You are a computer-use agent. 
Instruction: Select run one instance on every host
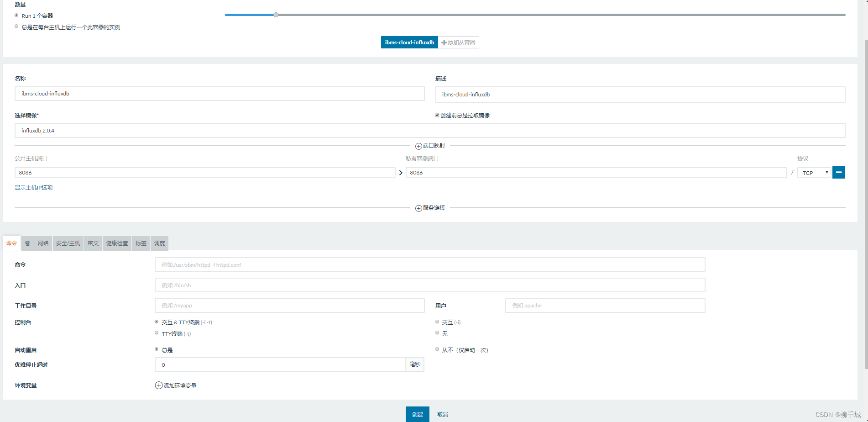(x=16, y=26)
